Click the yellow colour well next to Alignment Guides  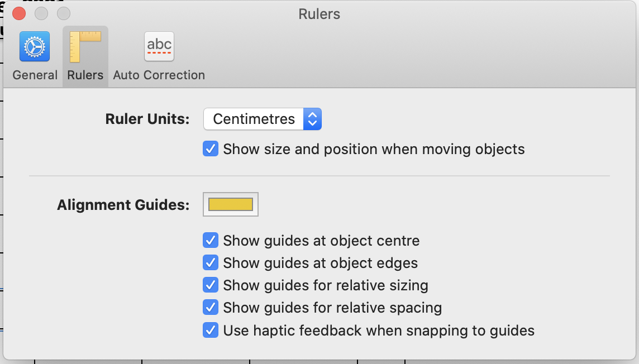[231, 204]
